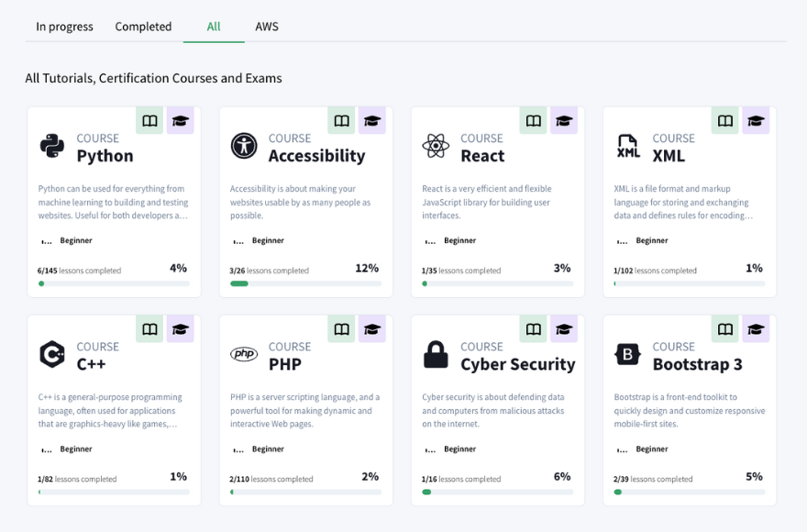
Task: Open the Cyber Security tutorial book icon
Action: (533, 328)
